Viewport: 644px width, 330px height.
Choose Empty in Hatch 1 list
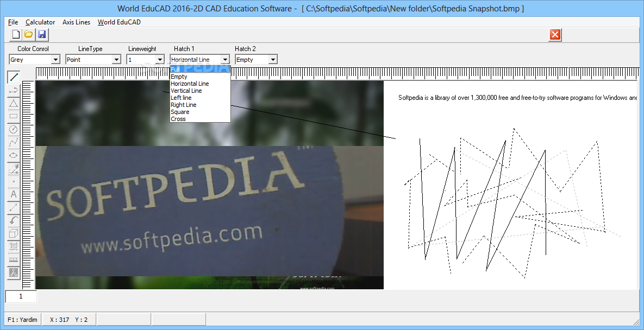pyautogui.click(x=200, y=77)
